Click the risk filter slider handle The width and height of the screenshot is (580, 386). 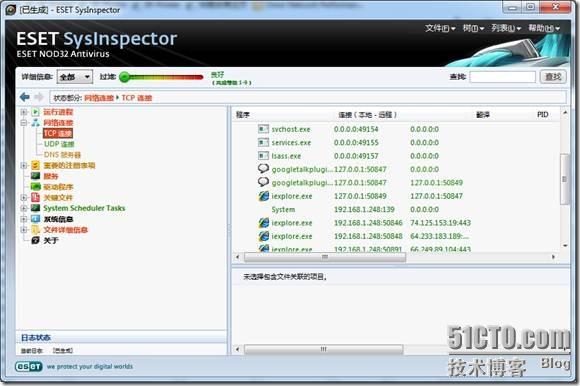point(125,77)
